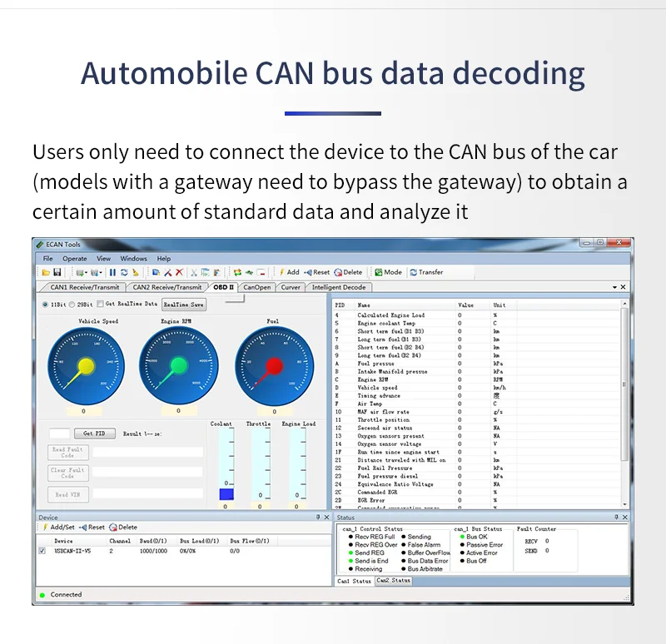The height and width of the screenshot is (644, 666).
Task: Switch to the Can2 Status tab
Action: tap(393, 581)
